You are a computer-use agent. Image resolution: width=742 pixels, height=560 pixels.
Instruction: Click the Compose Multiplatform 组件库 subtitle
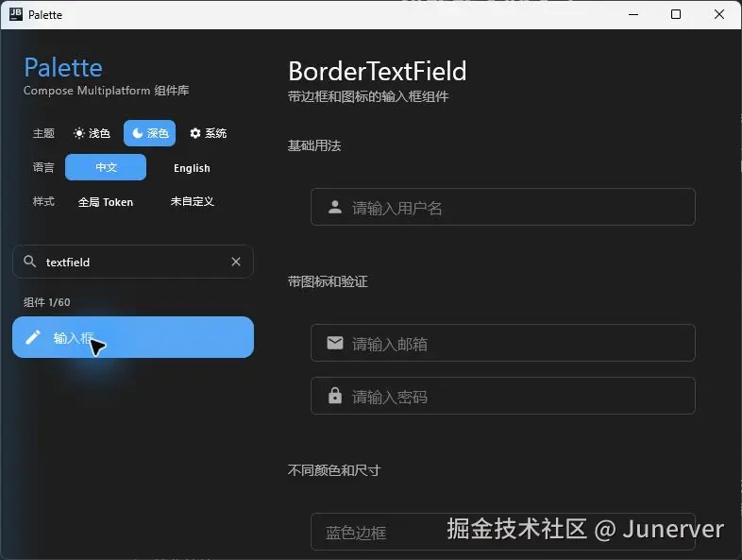[x=106, y=91]
